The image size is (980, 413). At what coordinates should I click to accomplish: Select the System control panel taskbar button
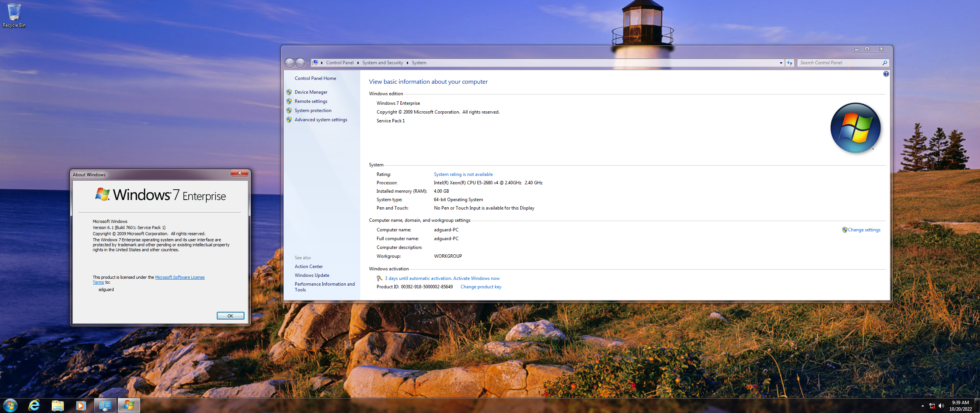point(105,405)
